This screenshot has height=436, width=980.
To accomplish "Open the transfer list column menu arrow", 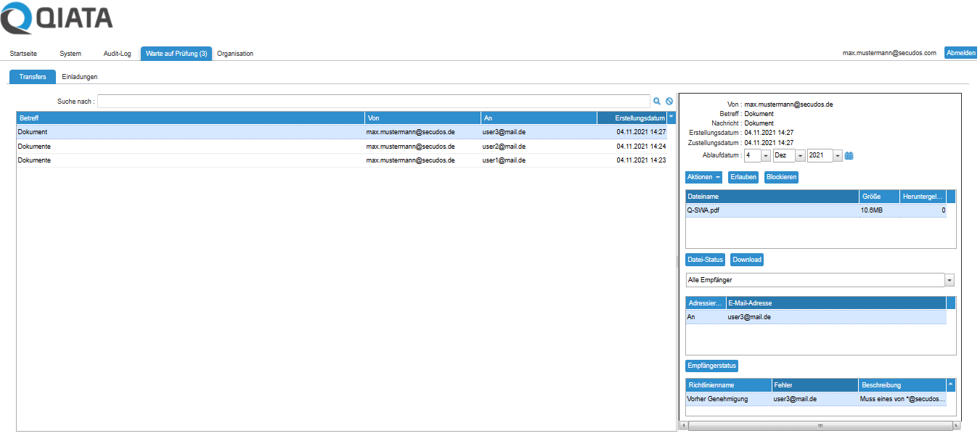I will pyautogui.click(x=671, y=117).
